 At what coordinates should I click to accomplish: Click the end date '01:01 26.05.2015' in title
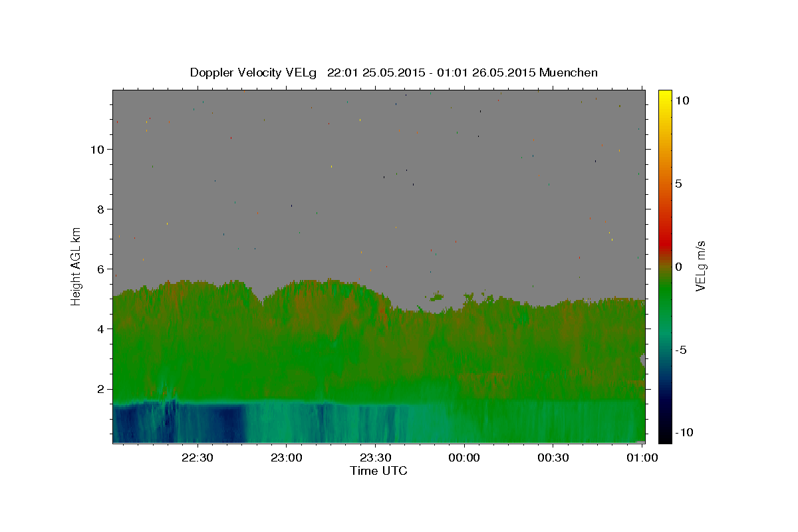[x=486, y=72]
